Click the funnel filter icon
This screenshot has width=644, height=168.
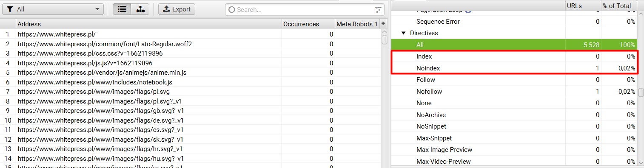(x=10, y=9)
